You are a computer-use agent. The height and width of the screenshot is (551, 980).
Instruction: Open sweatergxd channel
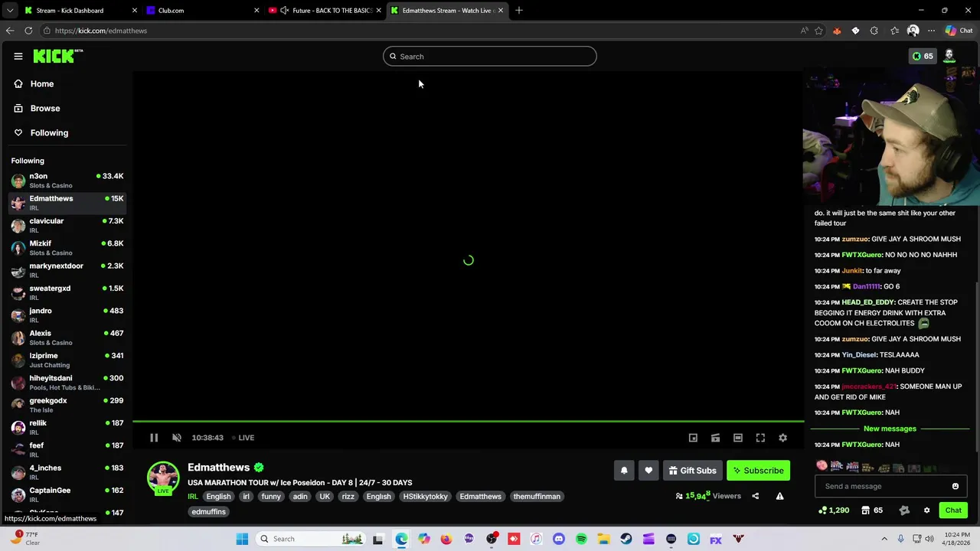(x=67, y=292)
